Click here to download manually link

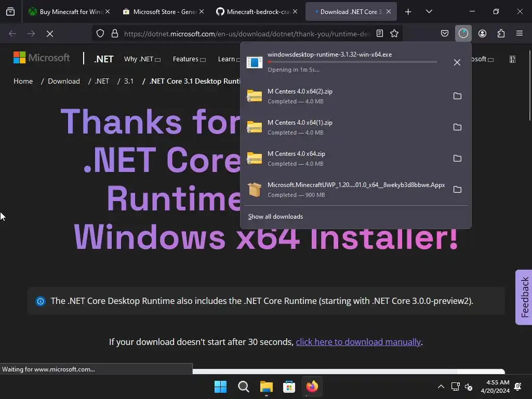[358, 342]
